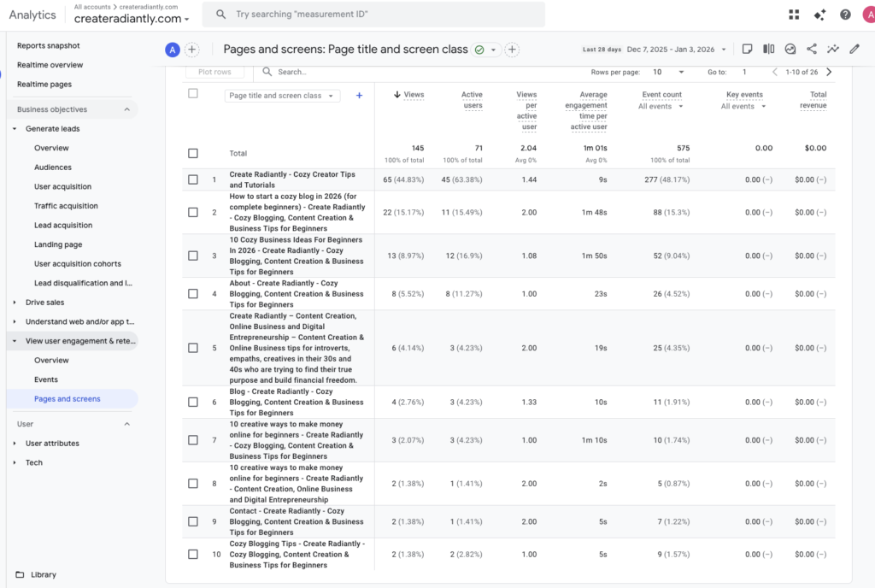Go to next page of table results
875x588 pixels.
(x=829, y=73)
